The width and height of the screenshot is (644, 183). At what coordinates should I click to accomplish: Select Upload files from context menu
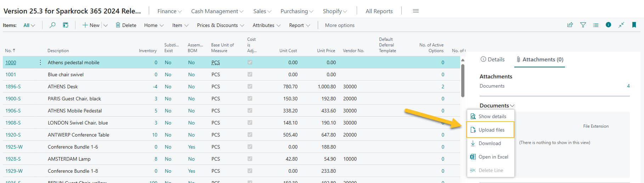[x=491, y=130]
